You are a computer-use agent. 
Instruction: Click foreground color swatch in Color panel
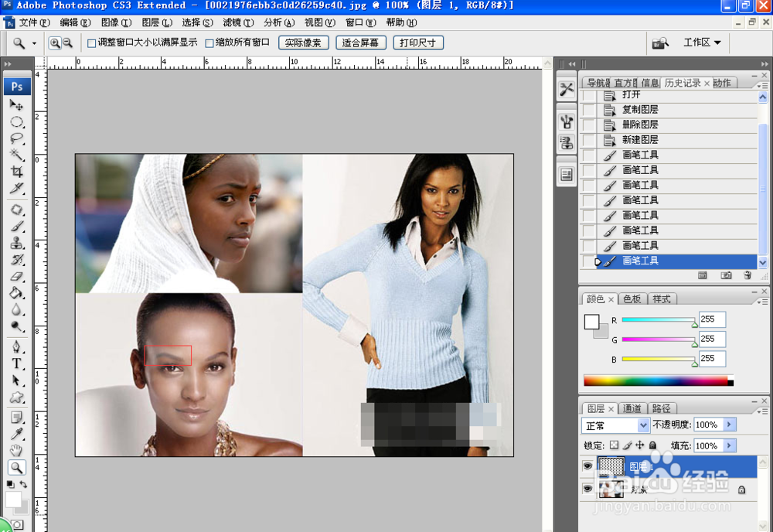click(x=591, y=322)
